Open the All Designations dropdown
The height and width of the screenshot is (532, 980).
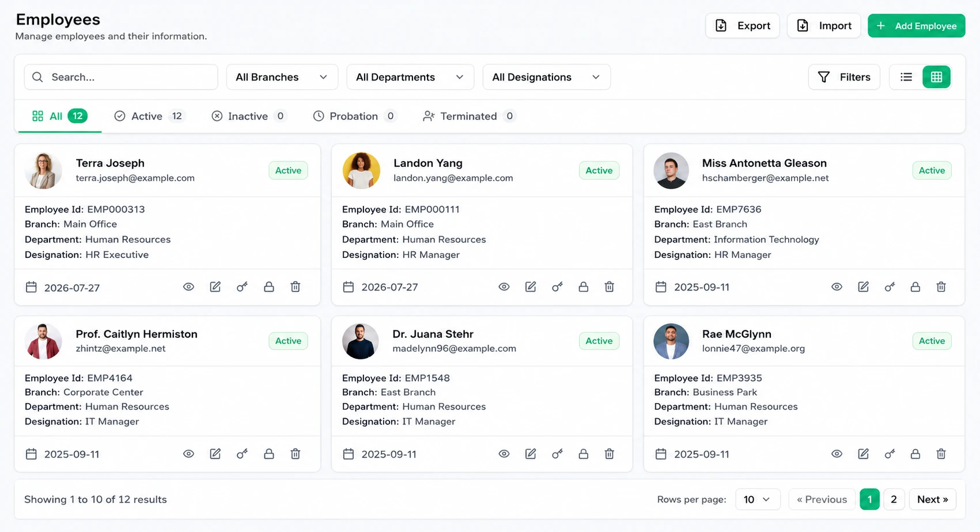pos(546,77)
